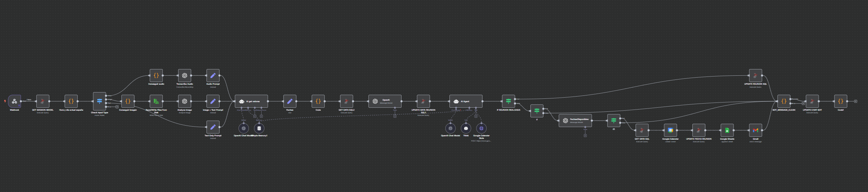Open the GET DATA SQL query node
Image resolution: width=868 pixels, height=192 pixels.
tap(642, 130)
